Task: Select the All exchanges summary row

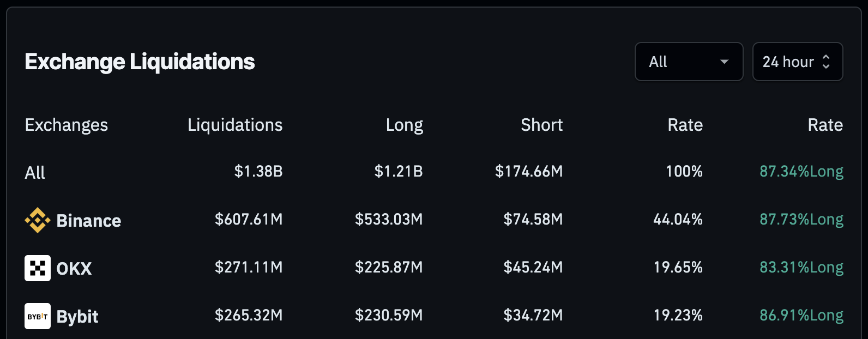Action: click(35, 173)
